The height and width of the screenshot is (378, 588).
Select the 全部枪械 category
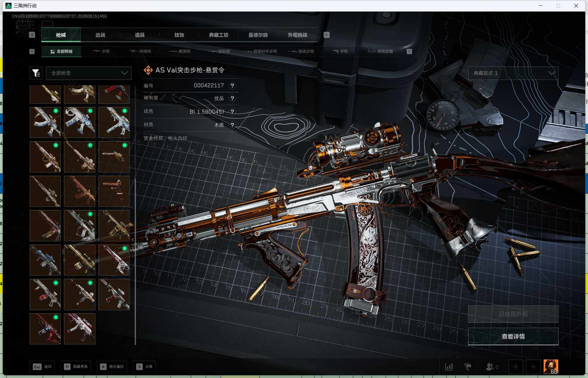coord(61,52)
